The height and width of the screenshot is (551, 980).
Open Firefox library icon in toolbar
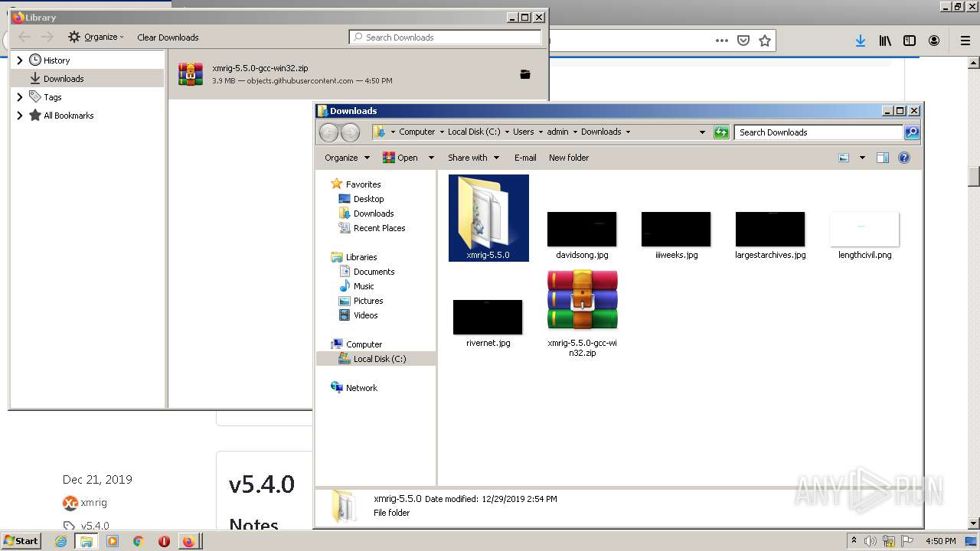(885, 41)
